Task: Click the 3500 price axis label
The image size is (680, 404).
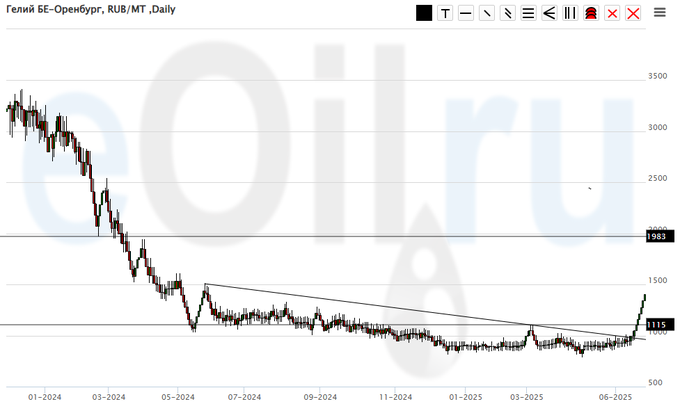Action: [x=657, y=76]
